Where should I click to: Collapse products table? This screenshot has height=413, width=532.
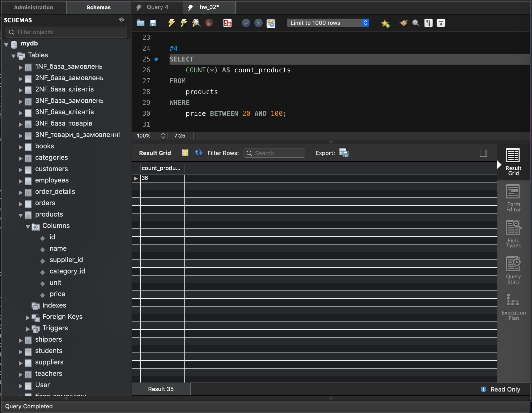[x=20, y=215]
